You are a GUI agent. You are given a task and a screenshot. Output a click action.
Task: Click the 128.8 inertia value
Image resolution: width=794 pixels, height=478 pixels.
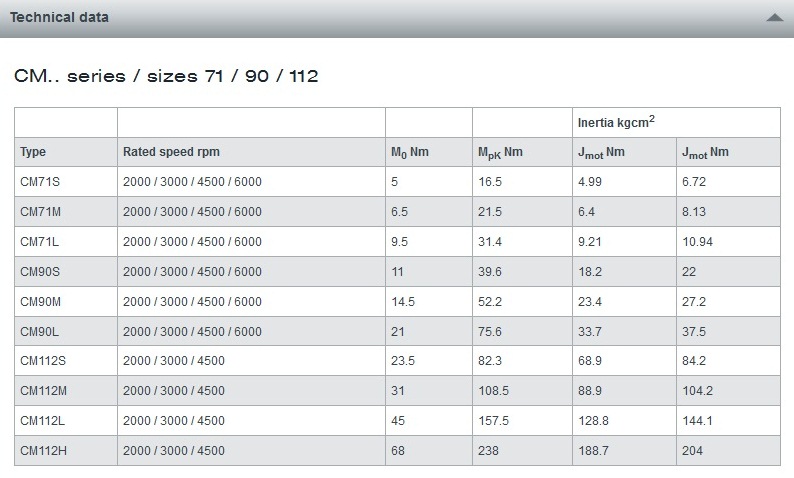pyautogui.click(x=593, y=420)
